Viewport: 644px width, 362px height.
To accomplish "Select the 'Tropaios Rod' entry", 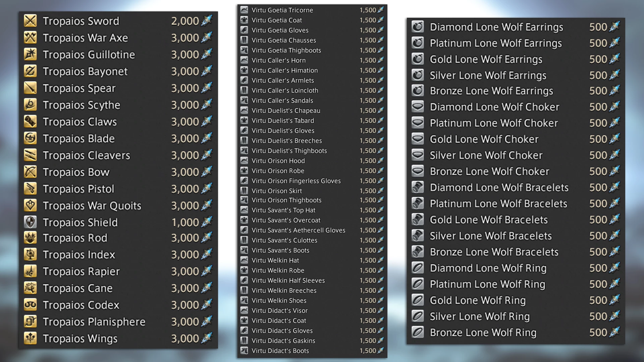I will 75,238.
